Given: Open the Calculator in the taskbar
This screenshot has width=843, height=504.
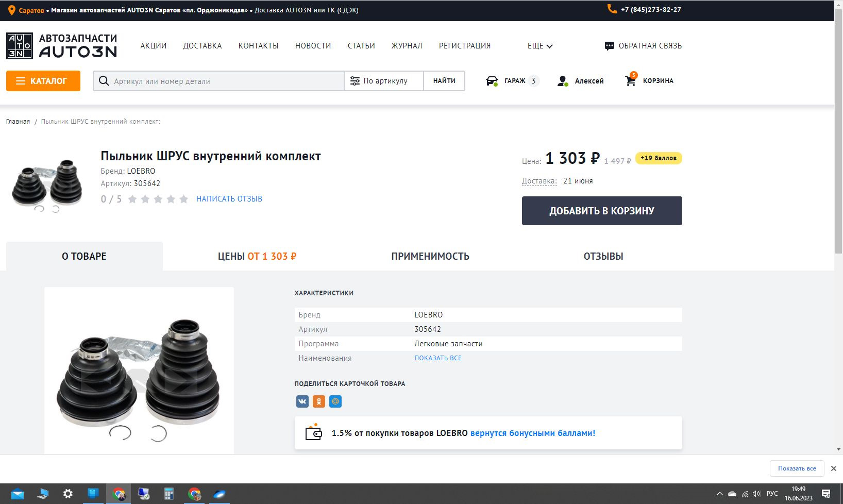Looking at the screenshot, I should click(x=168, y=494).
